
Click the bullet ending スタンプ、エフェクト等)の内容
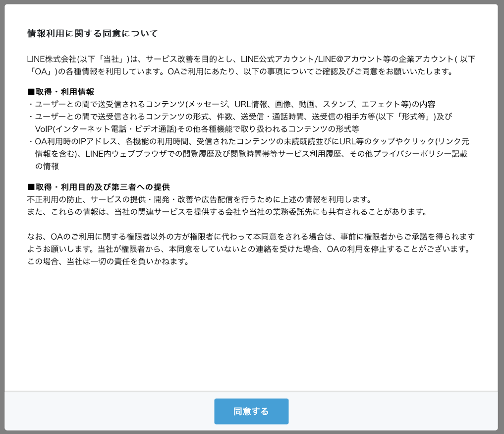point(231,104)
